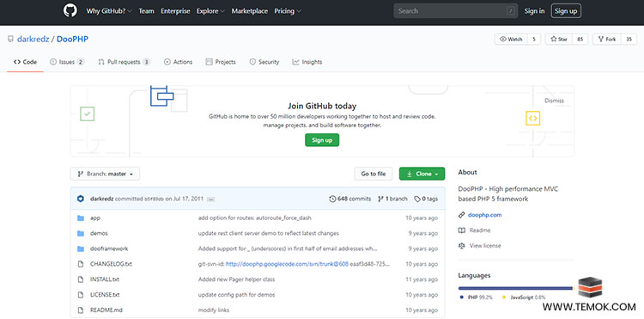Viewport: 644px width, 319px height.
Task: Click the README.md file icon
Action: [x=81, y=310]
